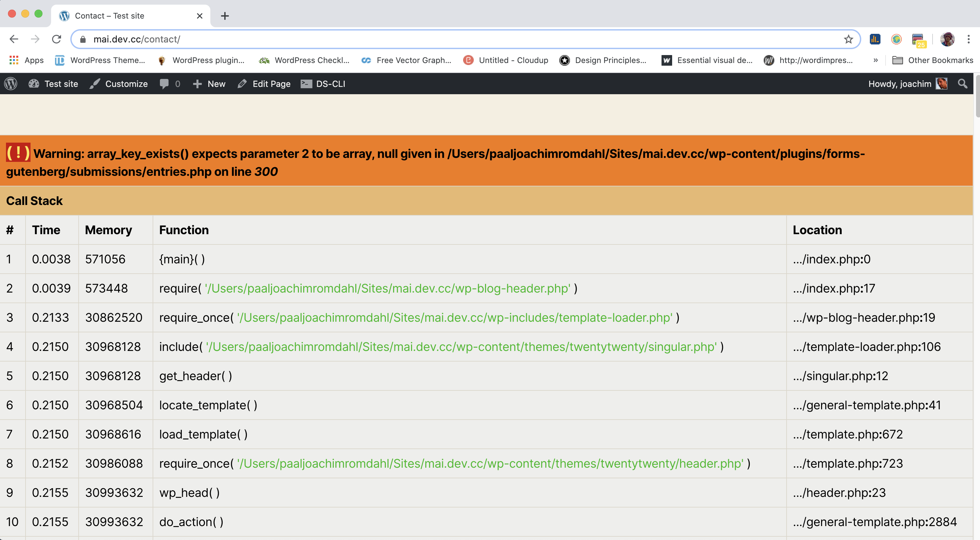Go back to the previous page
Screen dimensions: 980x540
(14, 39)
